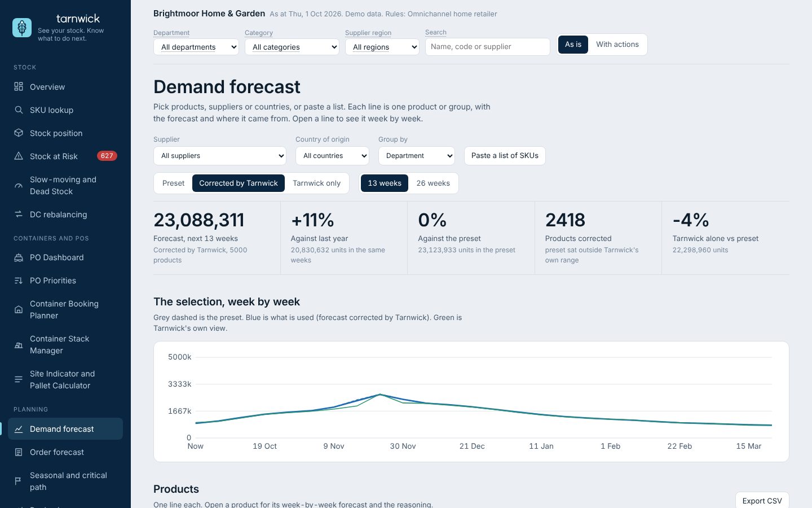The image size is (812, 508).
Task: Click the Container Booking Planner icon
Action: (19, 309)
